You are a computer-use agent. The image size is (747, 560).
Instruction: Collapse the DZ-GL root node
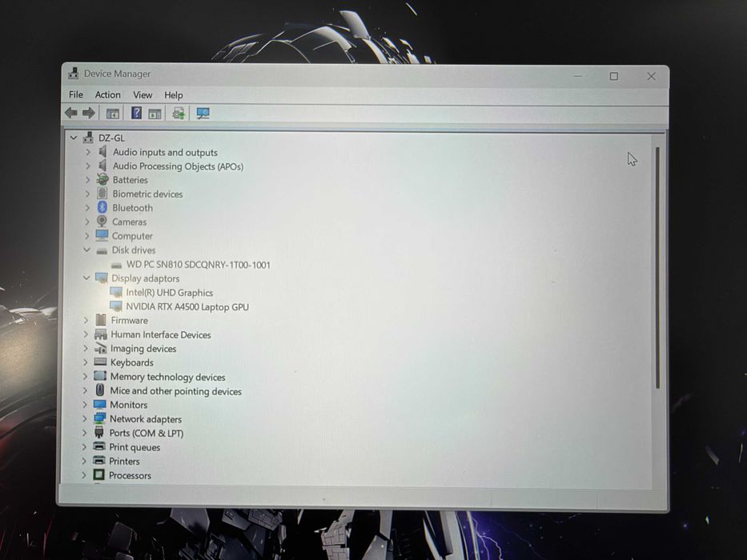click(x=74, y=138)
